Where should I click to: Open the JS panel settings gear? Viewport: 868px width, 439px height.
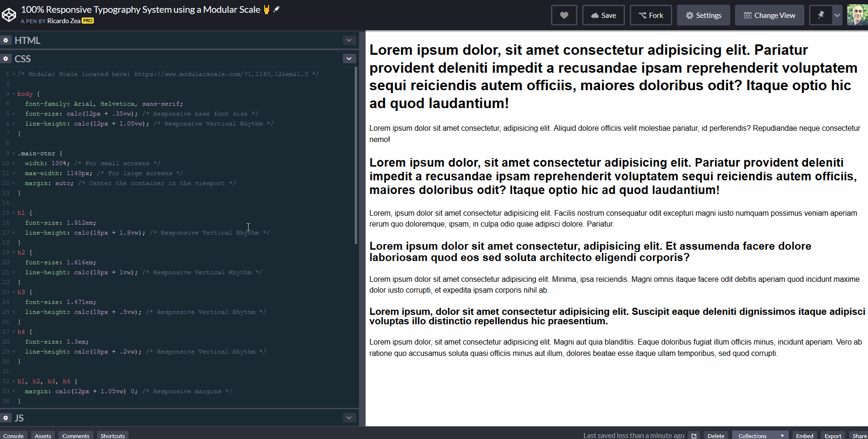(6, 418)
